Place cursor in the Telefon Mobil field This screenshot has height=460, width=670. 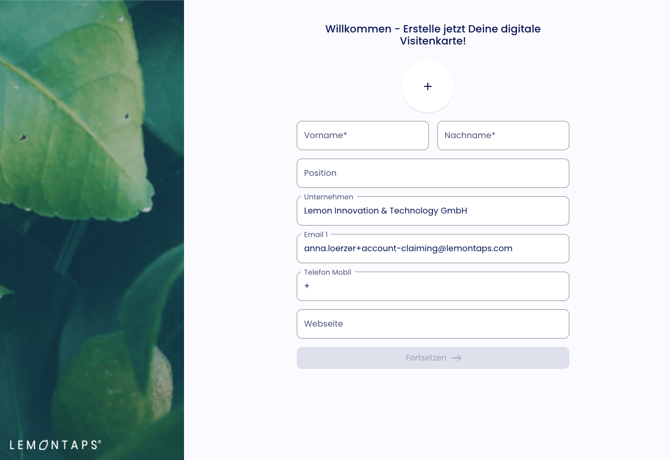(433, 286)
